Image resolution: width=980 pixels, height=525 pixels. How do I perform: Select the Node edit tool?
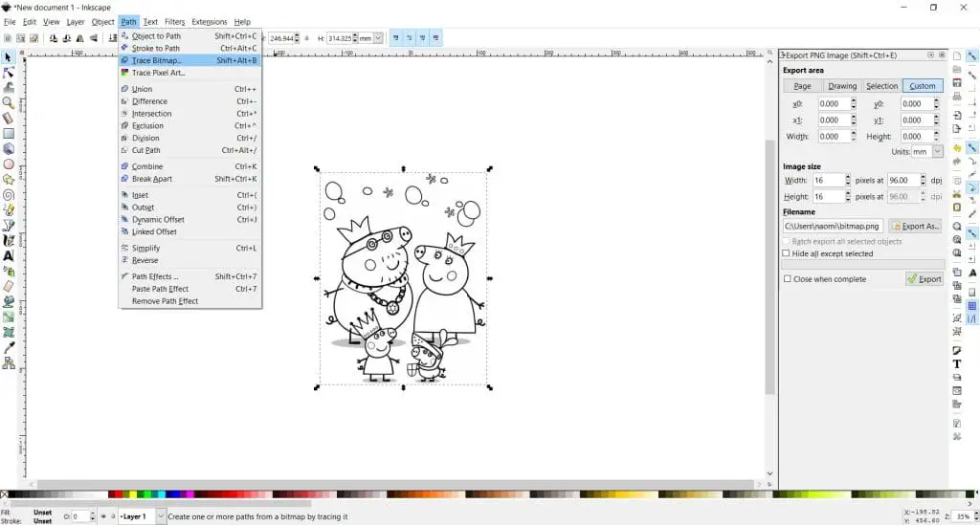click(x=8, y=73)
